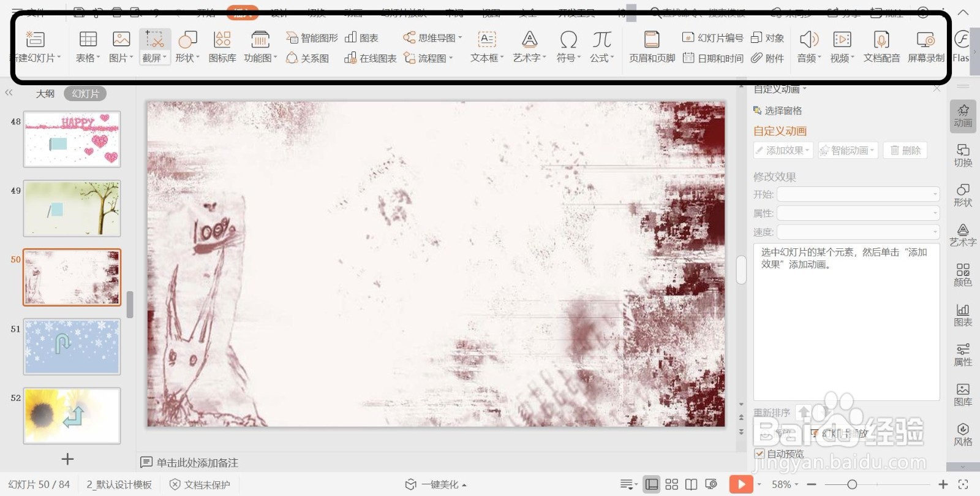Open the 形状 shapes icon in ribbon
The height and width of the screenshot is (496, 980).
click(x=187, y=39)
